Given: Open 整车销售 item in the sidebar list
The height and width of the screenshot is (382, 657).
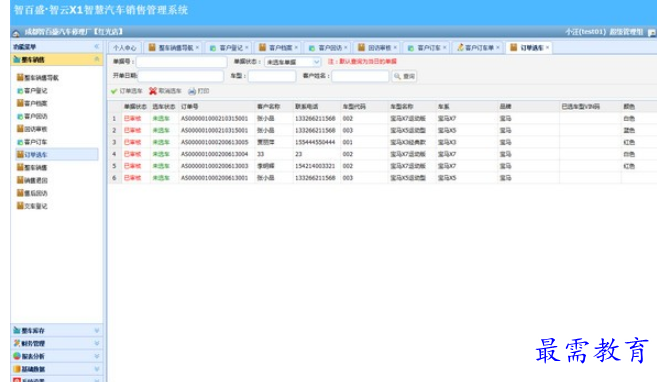Looking at the screenshot, I should [x=32, y=168].
